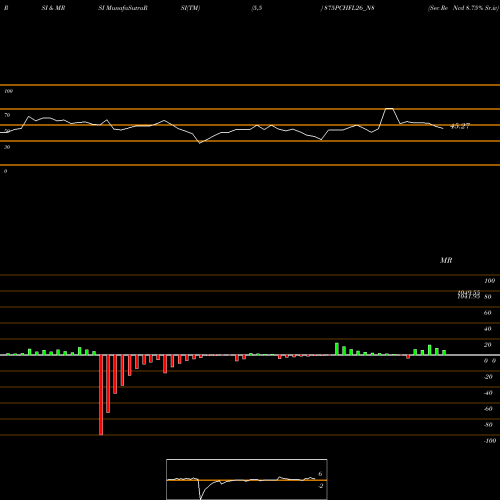Image resolution: width=500 pixels, height=500 pixels.
Task: Click the overlapping price value near 80
Action: coord(469,295)
